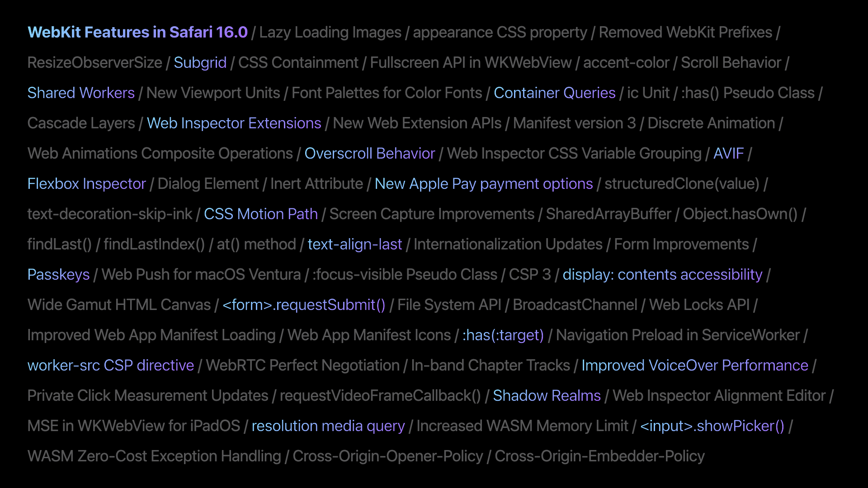Click Flexbox Inspector feature link
The image size is (868, 488).
pos(86,183)
